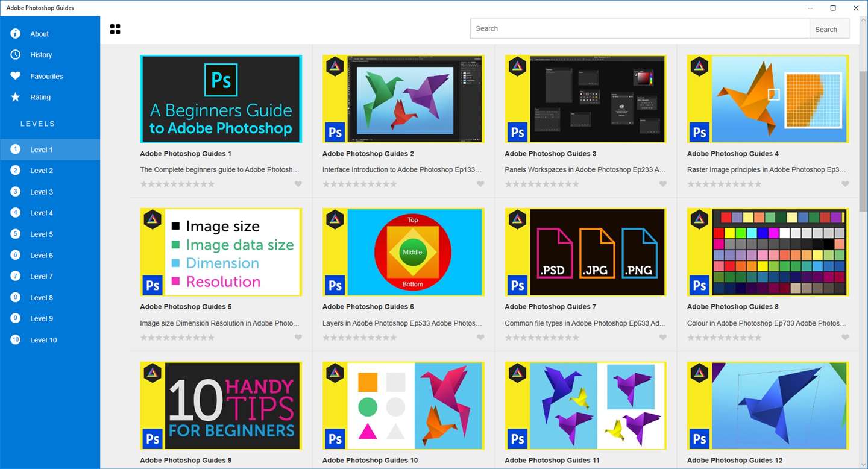Open the Top Middle Bottom layers thumbnail

[x=403, y=252]
